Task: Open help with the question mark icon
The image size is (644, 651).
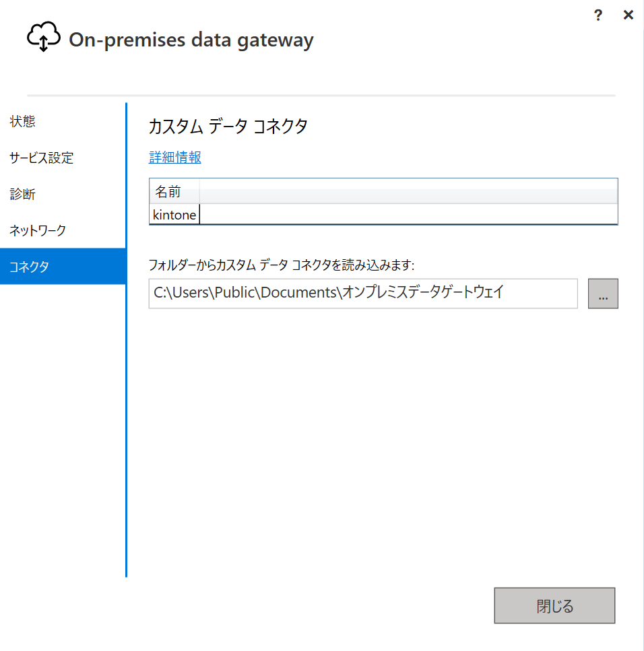Action: (x=598, y=15)
